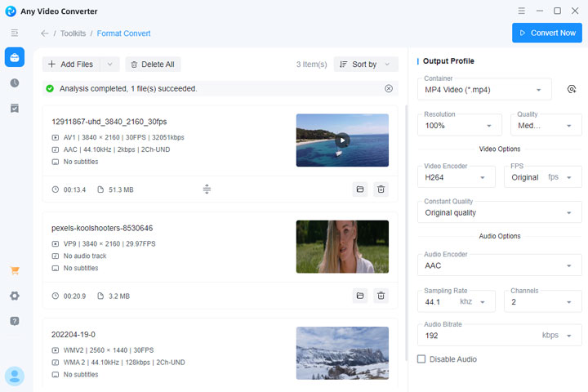Open folder for pexels-koolshooters-8530646 file
Viewport: 588px width, 392px height.
(x=360, y=296)
